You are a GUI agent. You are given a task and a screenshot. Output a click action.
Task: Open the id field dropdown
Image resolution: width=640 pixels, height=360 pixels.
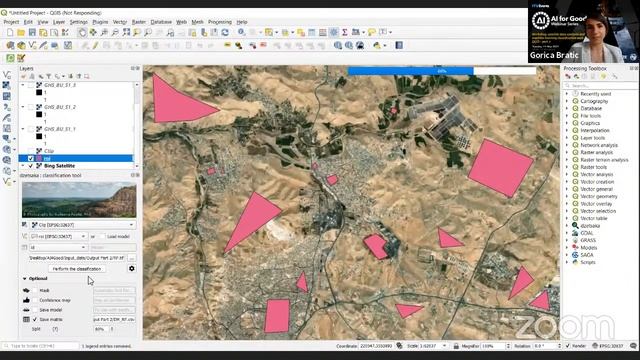(58, 247)
